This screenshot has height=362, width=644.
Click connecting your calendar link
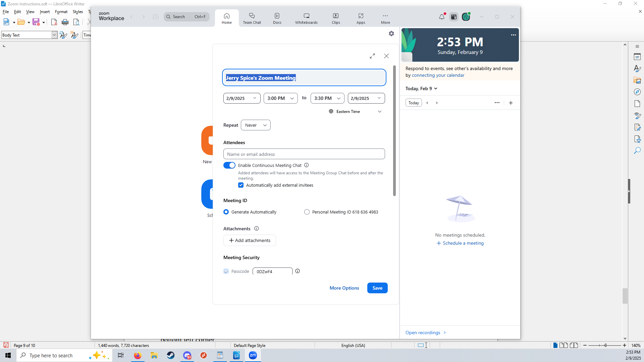pyautogui.click(x=438, y=75)
